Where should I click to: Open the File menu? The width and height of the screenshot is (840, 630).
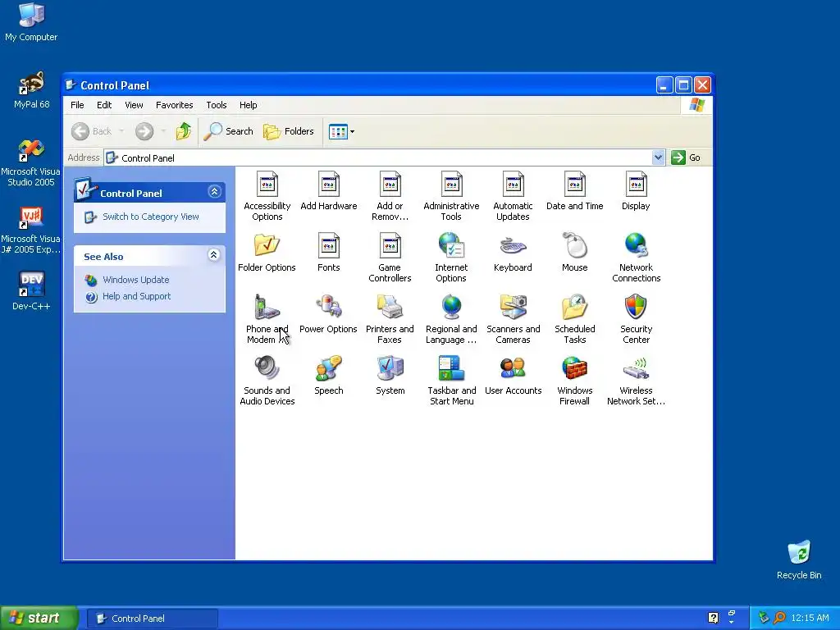click(77, 105)
